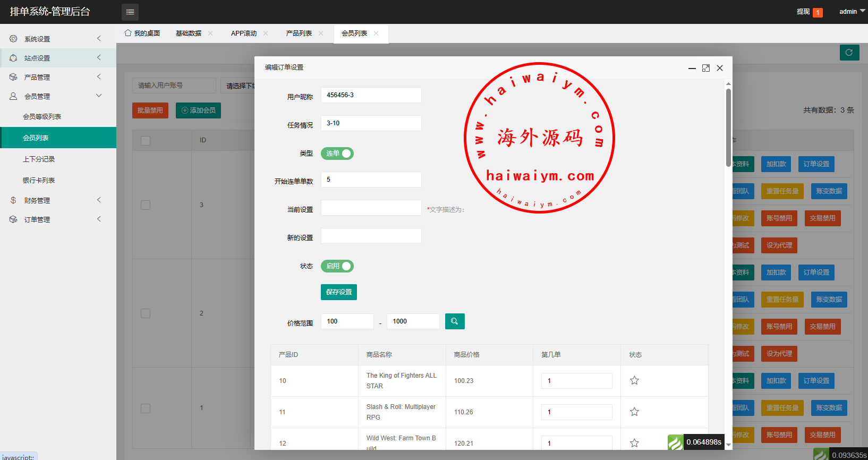Check the select-all header checkbox

tap(146, 140)
